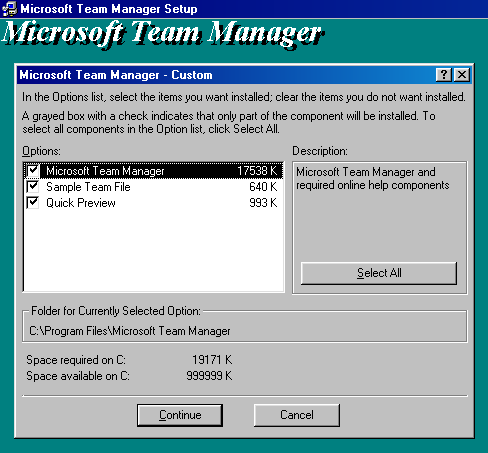
Task: Click the install folder path text
Action: [130, 331]
